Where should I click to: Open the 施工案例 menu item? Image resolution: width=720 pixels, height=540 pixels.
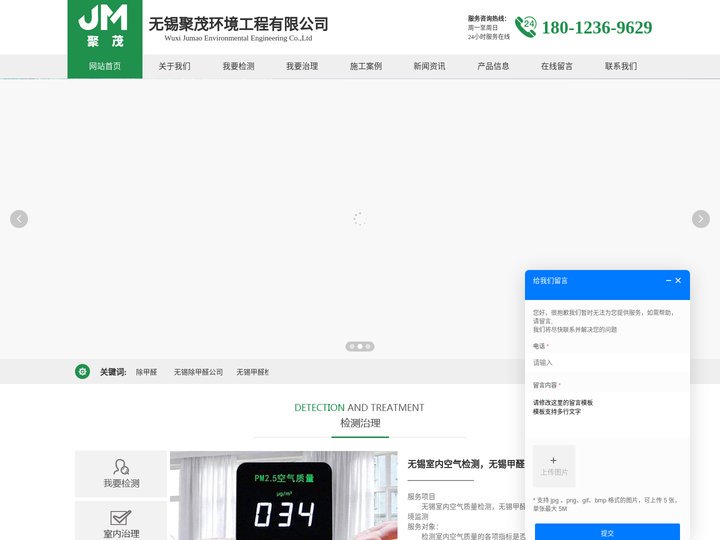pos(366,66)
